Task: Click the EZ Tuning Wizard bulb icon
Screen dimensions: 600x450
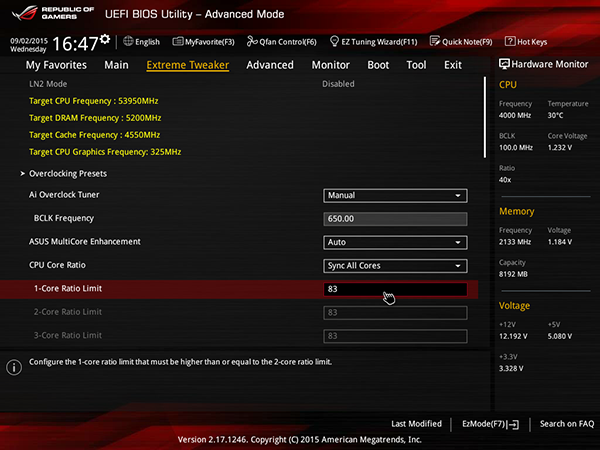Action: [x=334, y=41]
